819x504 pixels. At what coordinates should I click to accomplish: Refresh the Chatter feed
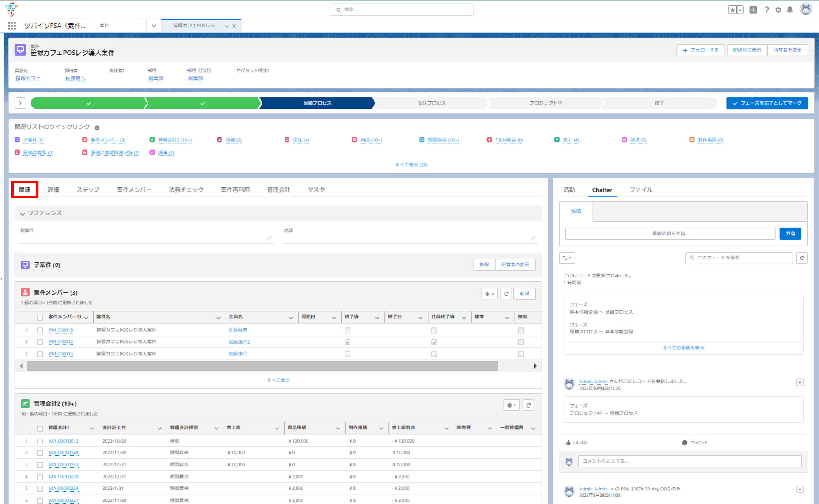point(802,258)
